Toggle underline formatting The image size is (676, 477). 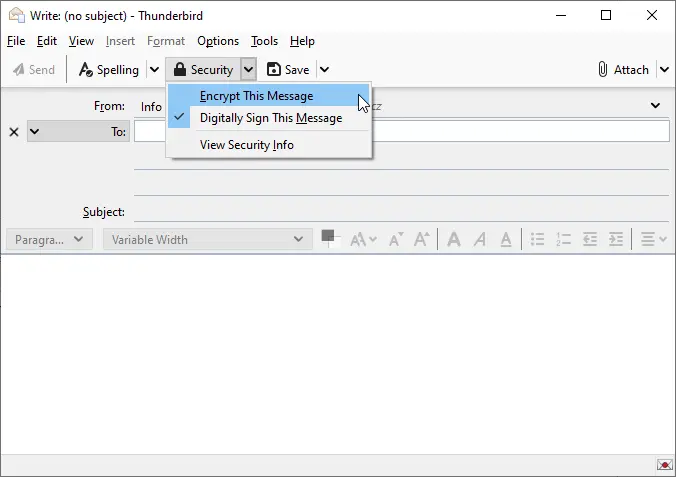tap(506, 239)
